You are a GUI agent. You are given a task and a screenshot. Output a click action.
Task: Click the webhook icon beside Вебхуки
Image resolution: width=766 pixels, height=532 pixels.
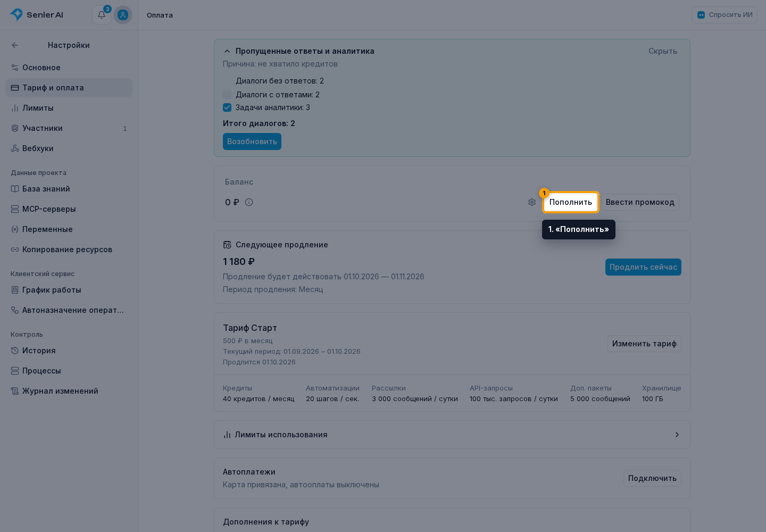click(x=15, y=148)
